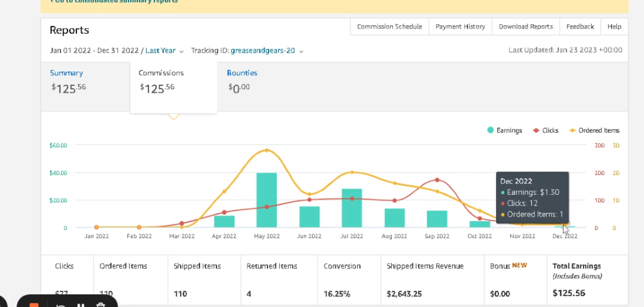The image size is (644, 307).
Task: Click the May 2022 Ordered Items peak point
Action: point(267,150)
